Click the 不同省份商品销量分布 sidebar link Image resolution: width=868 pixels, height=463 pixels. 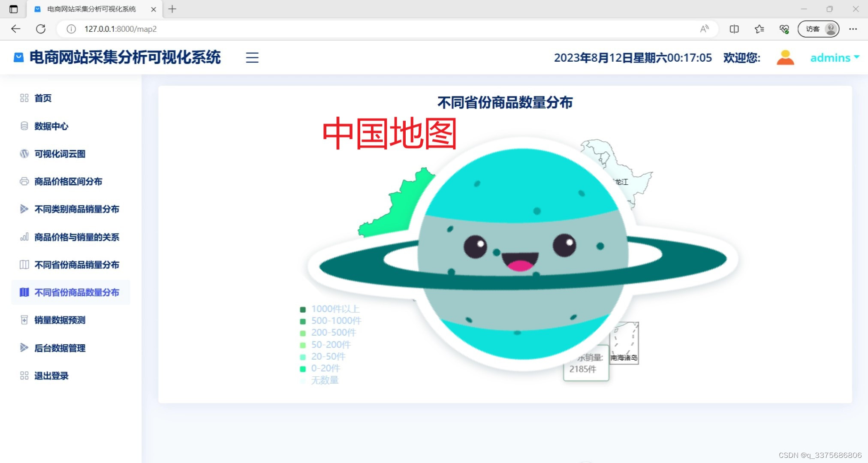77,265
